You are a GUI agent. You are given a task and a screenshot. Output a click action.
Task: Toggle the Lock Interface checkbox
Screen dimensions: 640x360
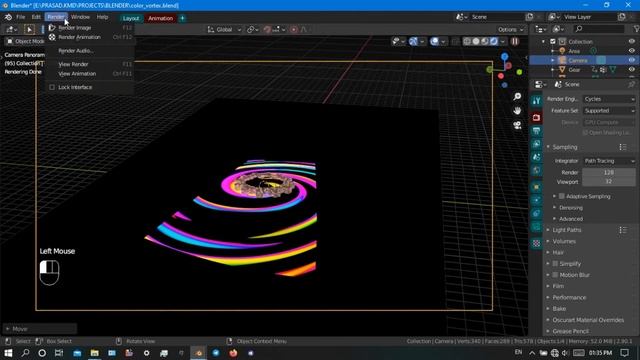(52, 87)
